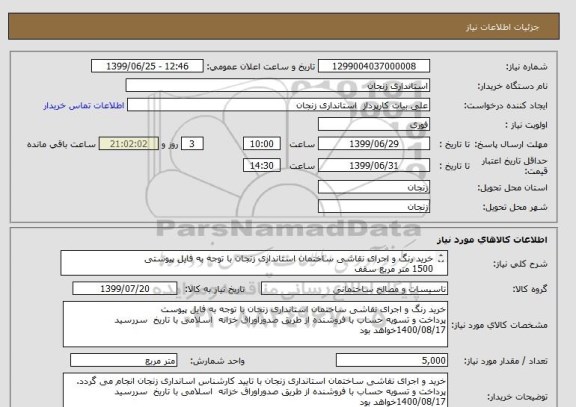576x407 pixels.
Task: Click the response deadline time 10:00
Action: pos(262,144)
